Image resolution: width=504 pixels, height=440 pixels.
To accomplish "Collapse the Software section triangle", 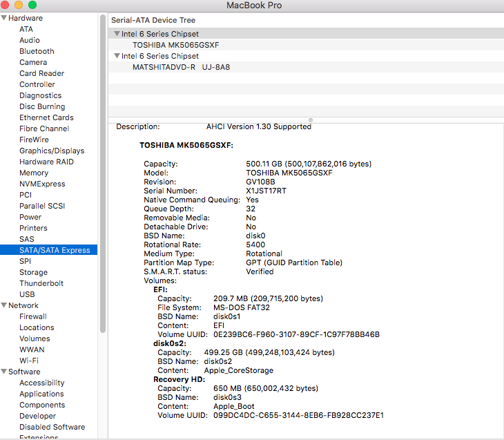I will tap(4, 371).
